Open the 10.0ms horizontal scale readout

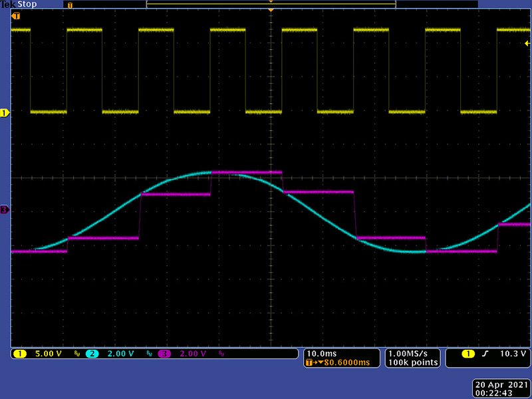click(321, 353)
